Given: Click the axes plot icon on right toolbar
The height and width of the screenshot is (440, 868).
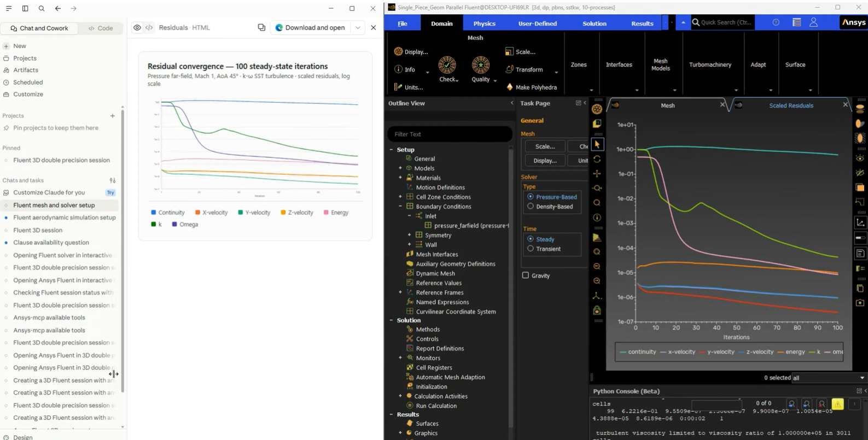Looking at the screenshot, I should pyautogui.click(x=860, y=222).
